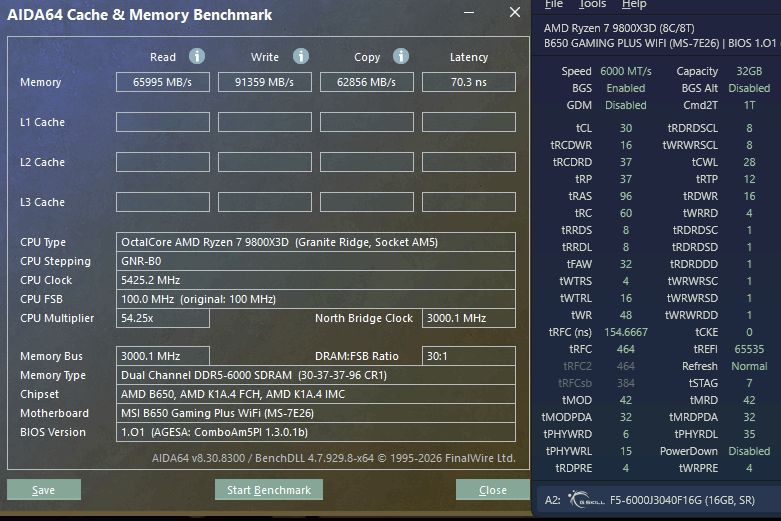Click the empty L2 Cache Write field
The image size is (781, 521).
(x=264, y=162)
